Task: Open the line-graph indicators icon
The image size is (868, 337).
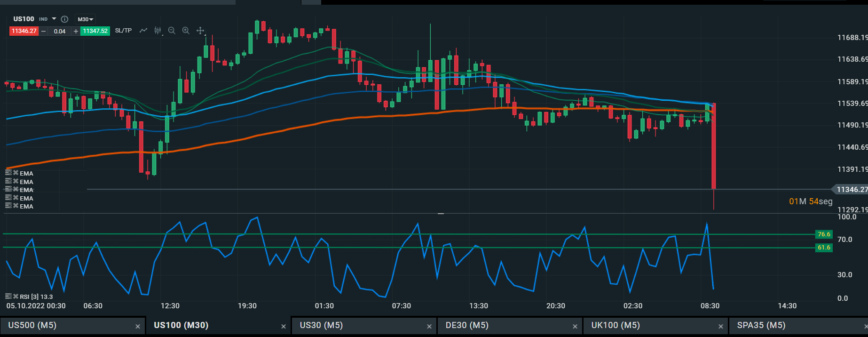Action: click(x=143, y=31)
